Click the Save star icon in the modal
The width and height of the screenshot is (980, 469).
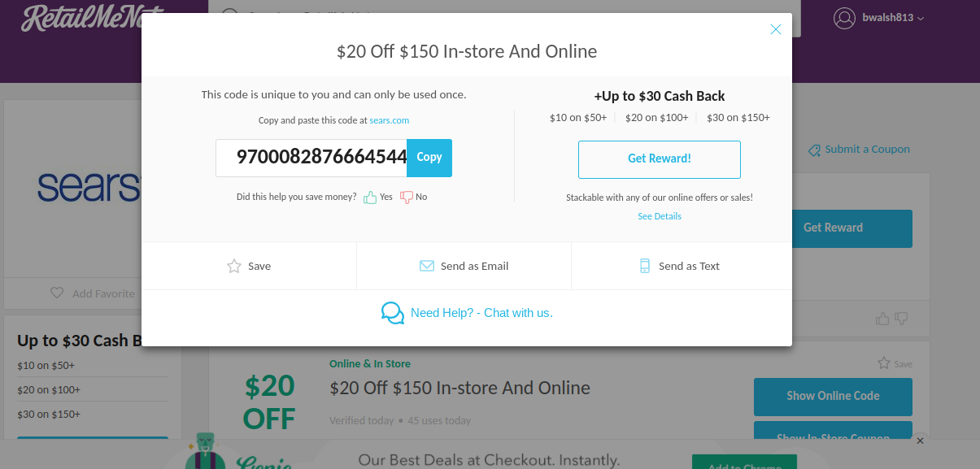pyautogui.click(x=234, y=265)
